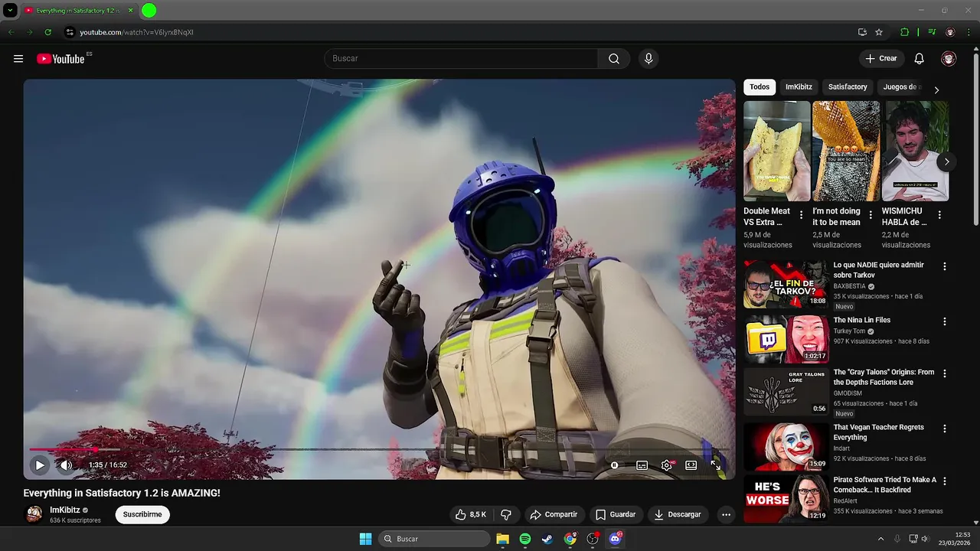Screen dimensions: 980x551
Task: Open options for the Tarkov video
Action: click(945, 266)
